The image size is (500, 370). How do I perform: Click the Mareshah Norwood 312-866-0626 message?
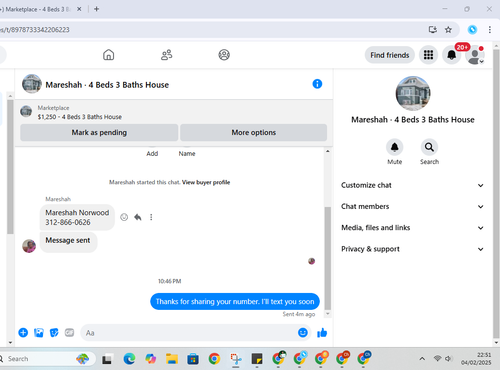coord(77,217)
